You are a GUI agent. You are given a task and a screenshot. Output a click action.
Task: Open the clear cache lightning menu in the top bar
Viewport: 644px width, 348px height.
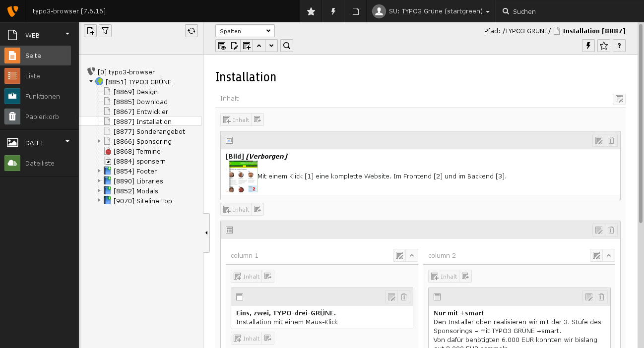click(333, 11)
